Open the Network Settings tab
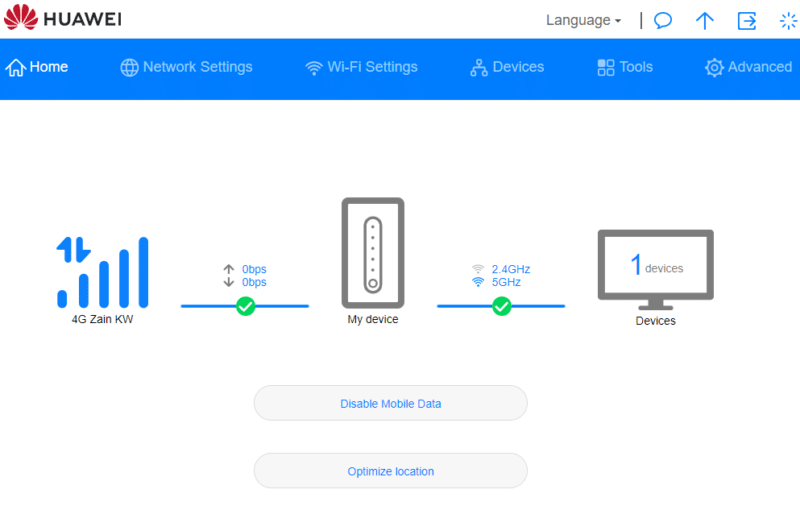 tap(186, 67)
